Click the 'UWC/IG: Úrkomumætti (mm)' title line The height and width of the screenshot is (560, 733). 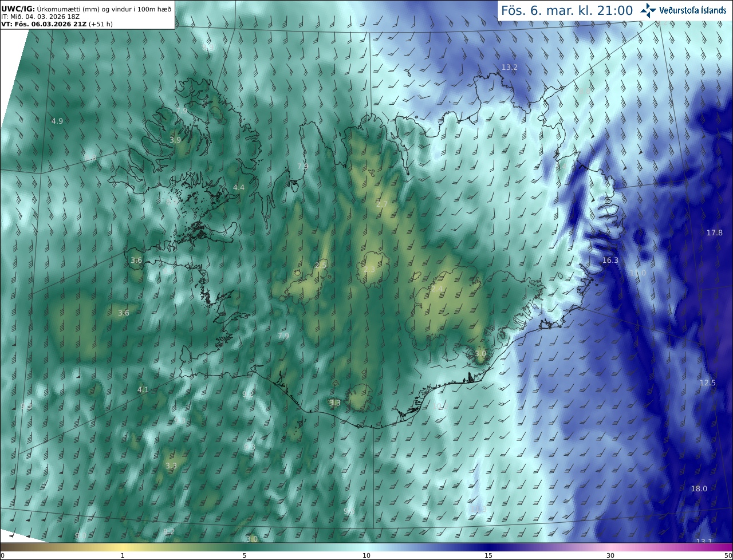[x=86, y=8]
